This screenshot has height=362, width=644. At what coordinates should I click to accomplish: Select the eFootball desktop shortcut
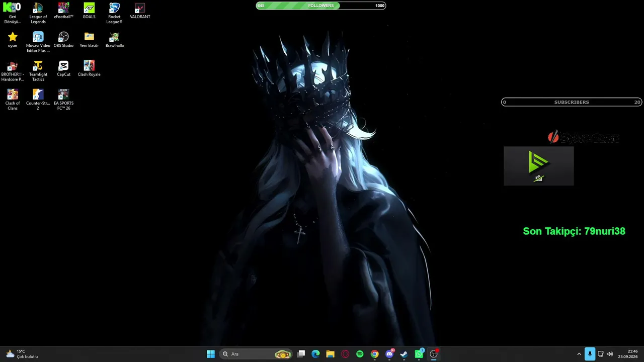(x=63, y=11)
